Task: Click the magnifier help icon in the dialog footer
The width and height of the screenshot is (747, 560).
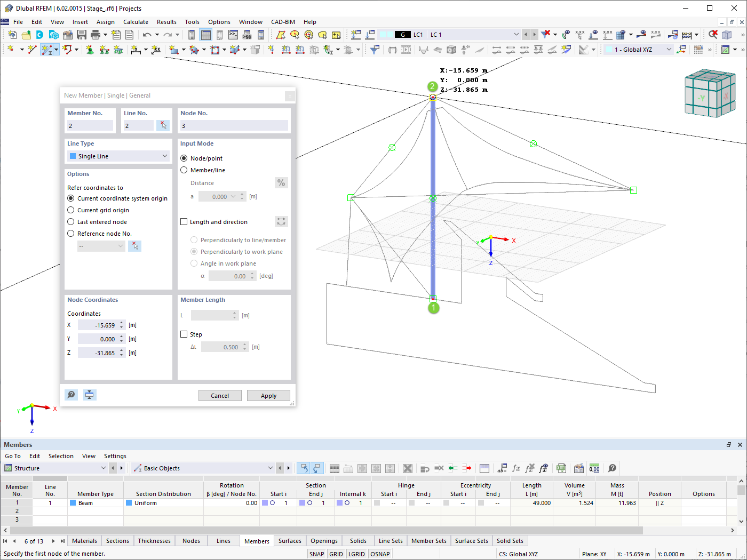Action: coord(71,395)
